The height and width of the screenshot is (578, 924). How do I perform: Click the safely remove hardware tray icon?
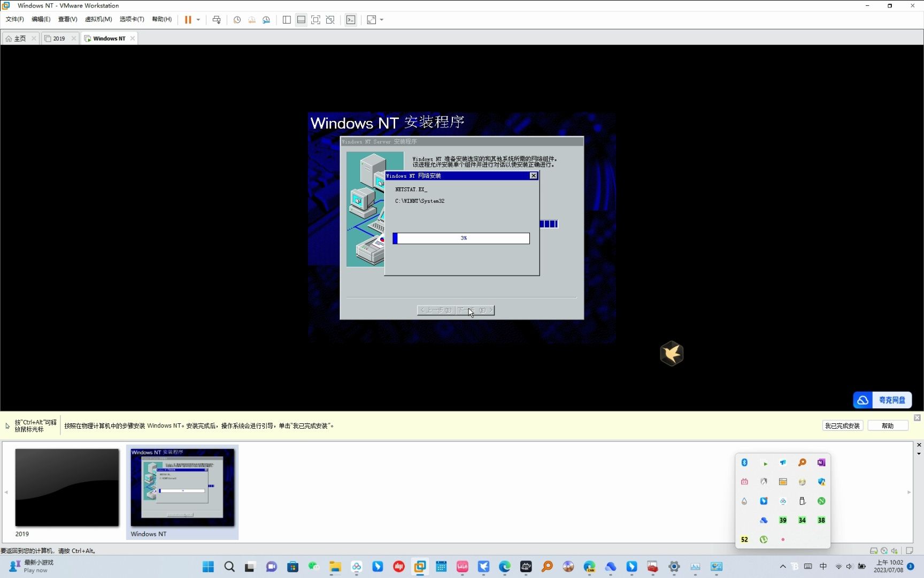click(802, 501)
